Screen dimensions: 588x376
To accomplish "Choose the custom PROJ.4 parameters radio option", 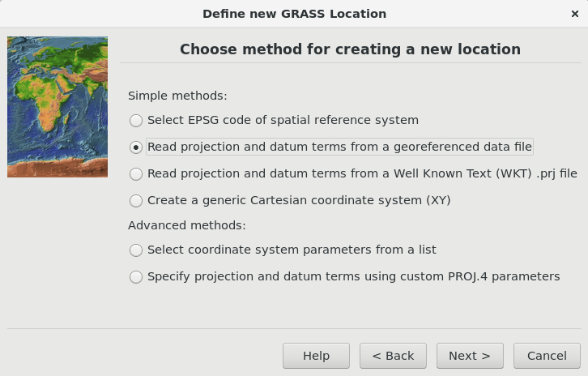I will pos(136,277).
